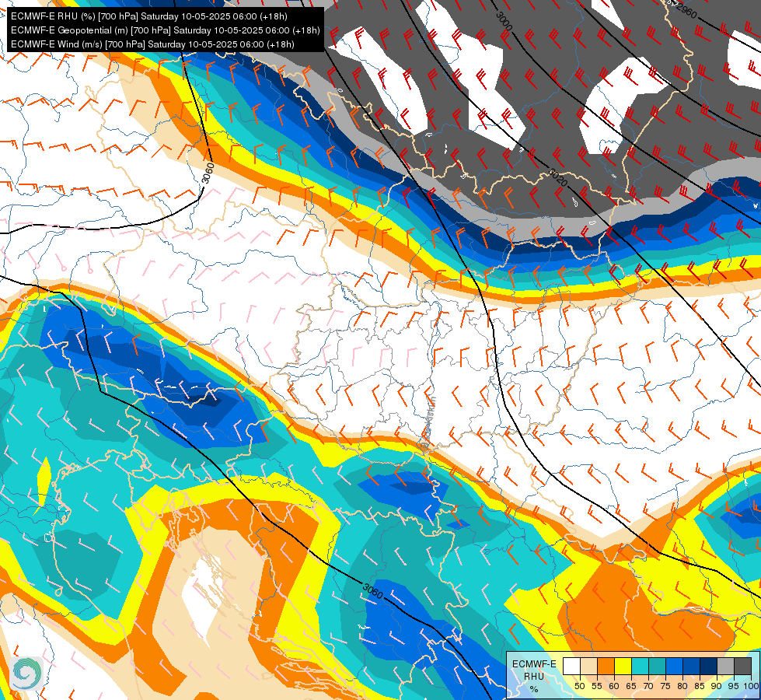
Task: Pick the cyan 65-70 legend swatch
Action: [x=640, y=666]
